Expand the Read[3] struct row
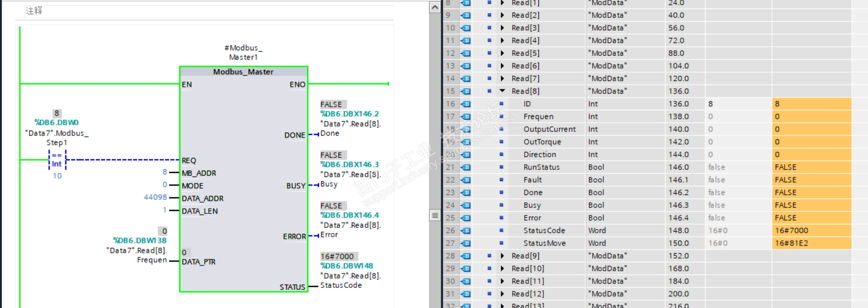This screenshot has height=308, width=868. tap(502, 28)
